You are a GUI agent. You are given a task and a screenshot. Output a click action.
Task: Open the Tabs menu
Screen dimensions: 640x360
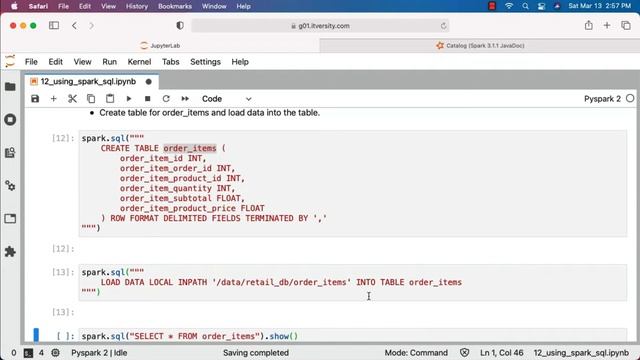click(171, 62)
